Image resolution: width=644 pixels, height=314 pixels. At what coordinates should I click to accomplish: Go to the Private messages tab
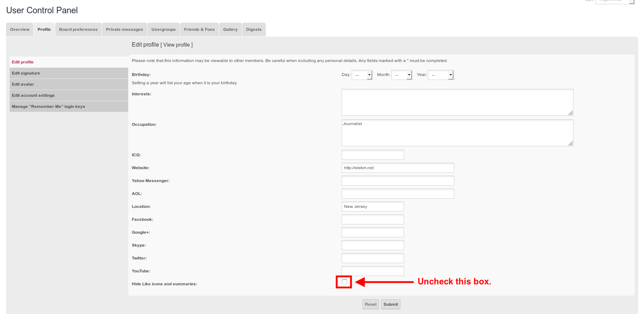[124, 29]
